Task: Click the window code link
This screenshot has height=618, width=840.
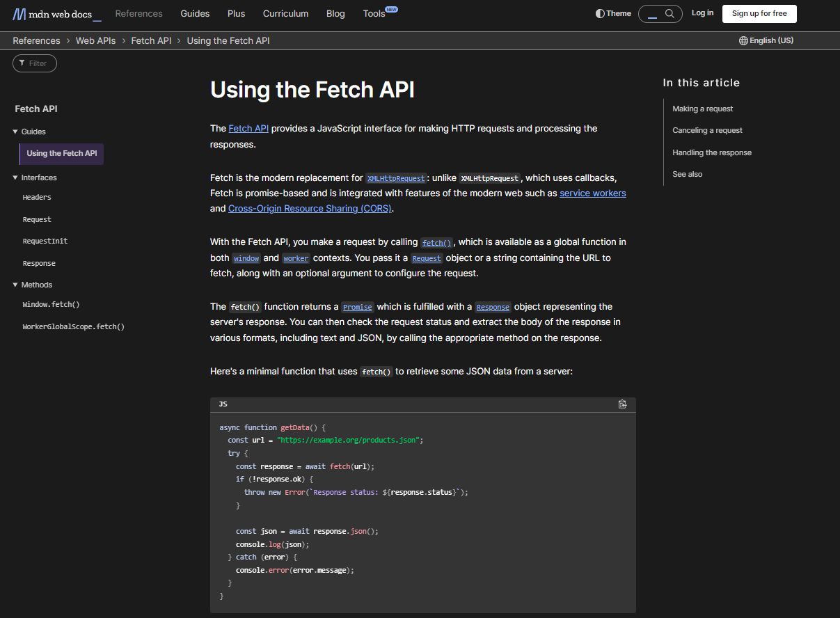Action: [x=246, y=258]
